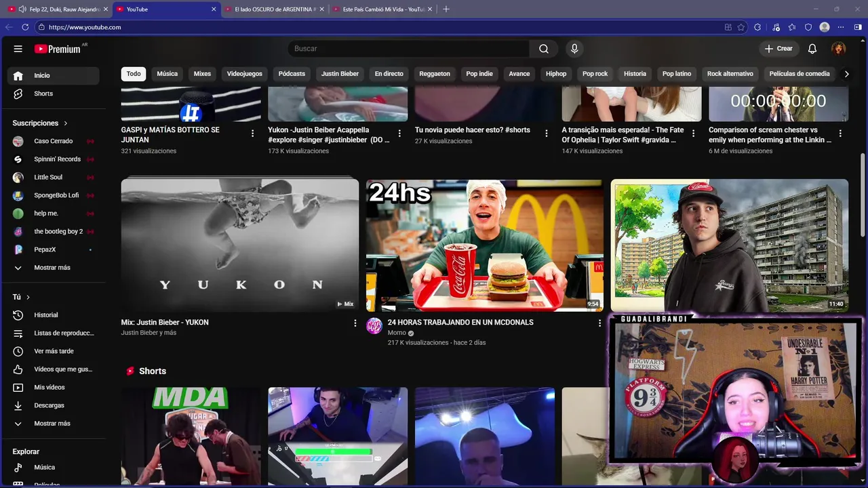This screenshot has height=488, width=868.
Task: Open options for Yukon Acappella video
Action: (399, 134)
